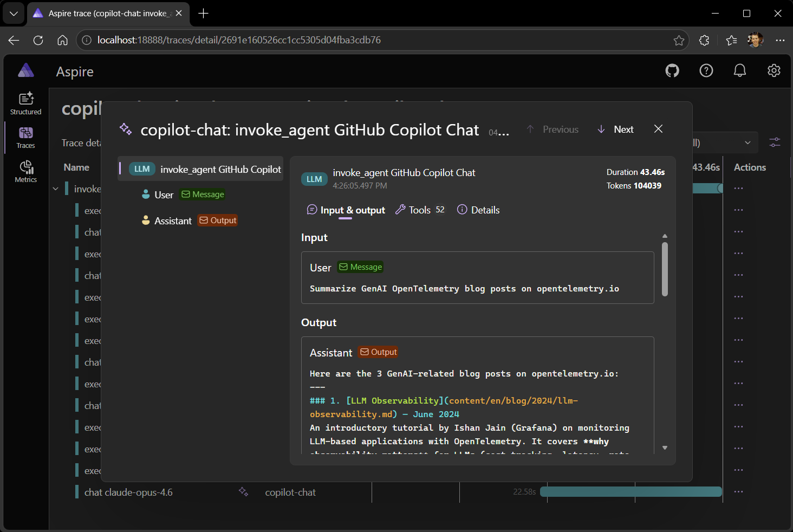Select the Assistant Output entry in list

coord(189,220)
